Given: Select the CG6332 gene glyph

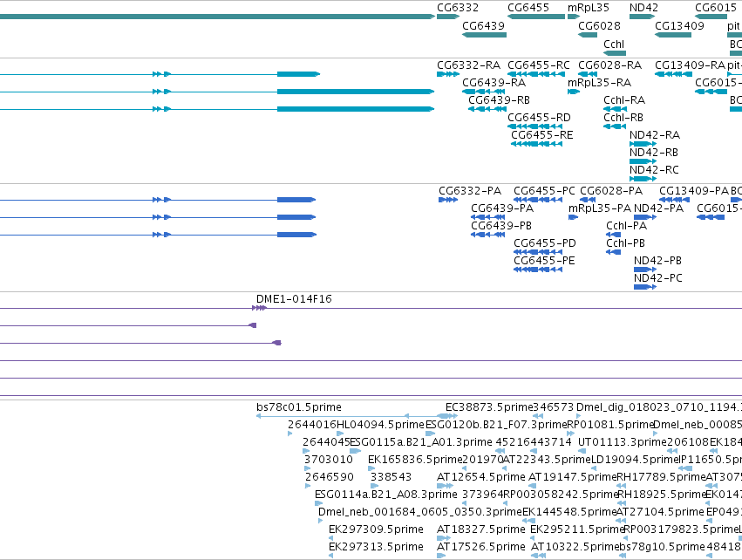Looking at the screenshot, I should click(x=447, y=17).
